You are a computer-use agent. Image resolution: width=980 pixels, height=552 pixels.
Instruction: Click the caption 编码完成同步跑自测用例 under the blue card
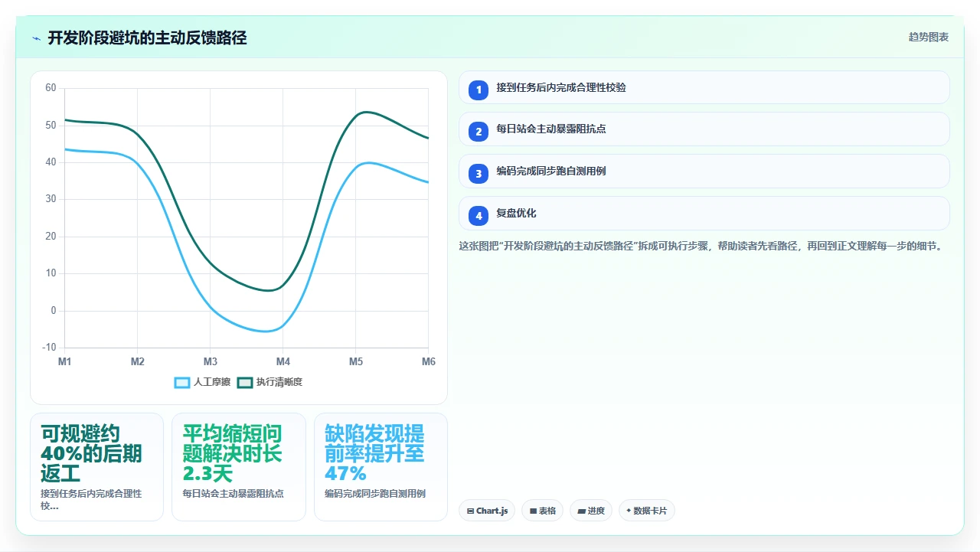pyautogui.click(x=375, y=494)
